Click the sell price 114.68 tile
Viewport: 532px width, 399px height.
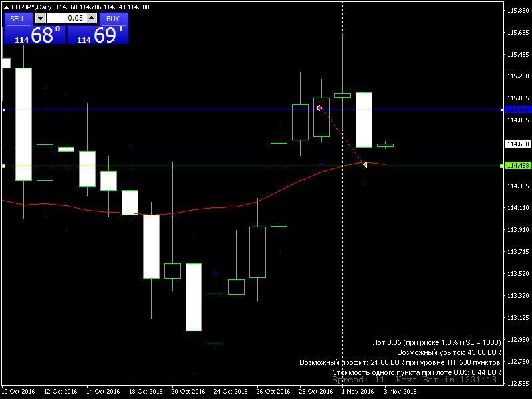coord(35,35)
